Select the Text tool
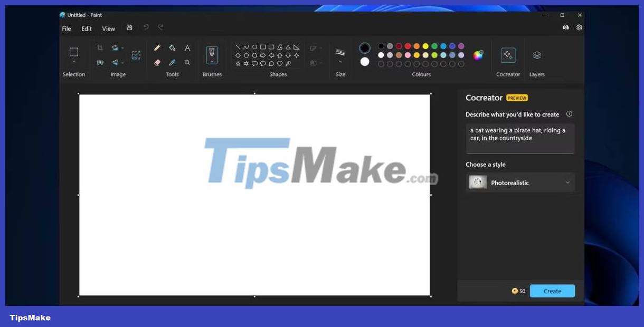644x327 pixels. click(187, 47)
